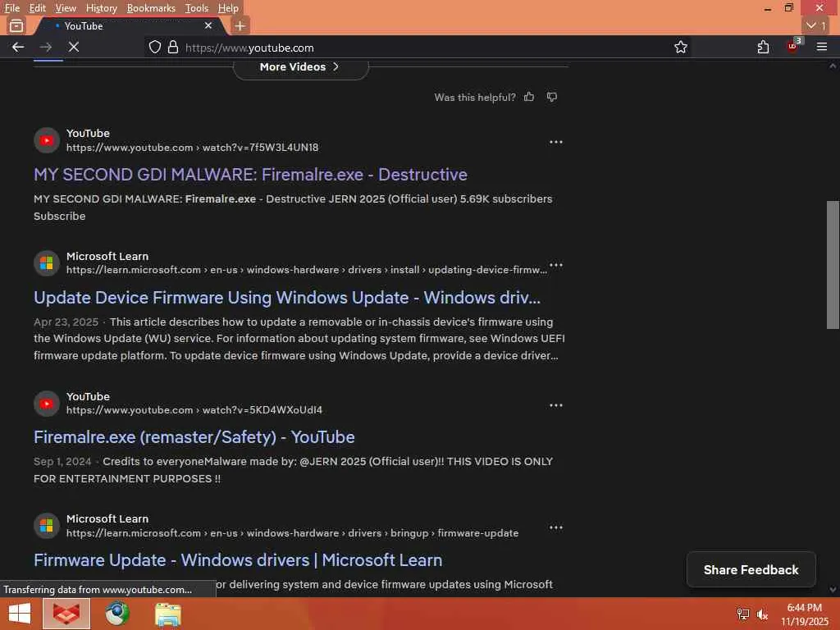This screenshot has height=630, width=840.
Task: Open options dots for Update Device Firmware result
Action: (x=556, y=265)
